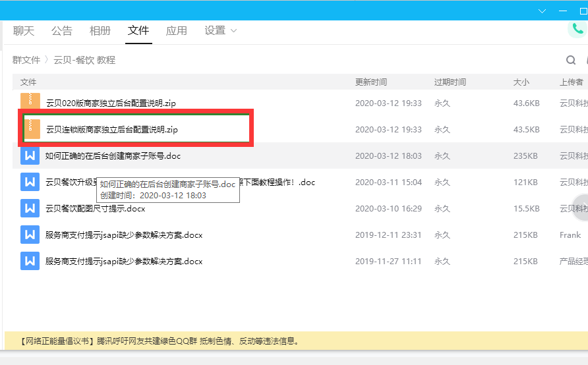Image resolution: width=588 pixels, height=365 pixels.
Task: Click Word icon of 如何正确的在后台创建商家子账号.doc
Action: pos(30,155)
